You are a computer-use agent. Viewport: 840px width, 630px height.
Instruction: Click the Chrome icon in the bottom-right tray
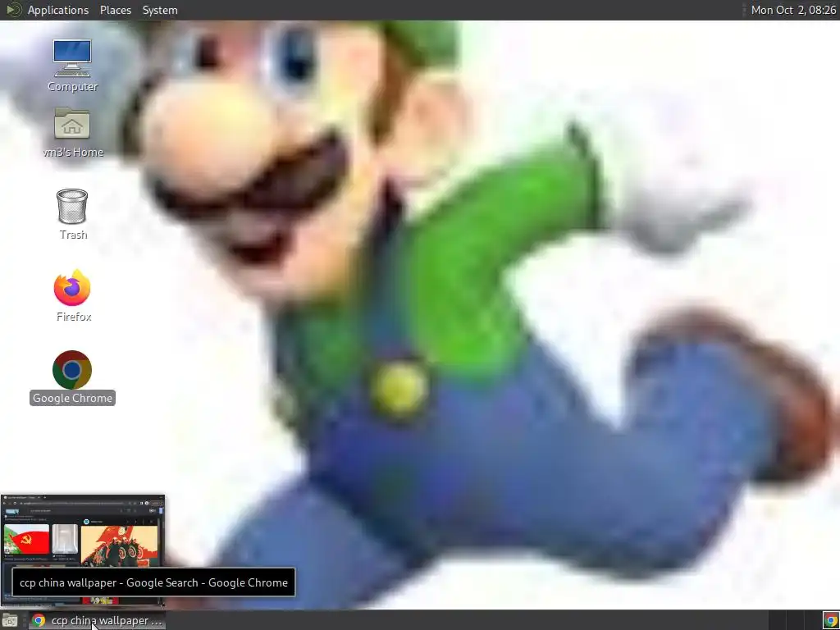(830, 620)
